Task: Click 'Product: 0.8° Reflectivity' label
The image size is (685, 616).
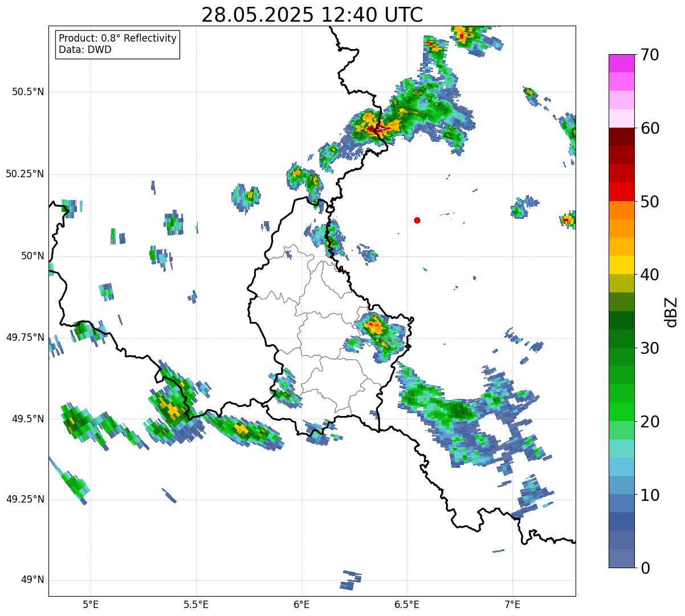Action: coord(118,38)
